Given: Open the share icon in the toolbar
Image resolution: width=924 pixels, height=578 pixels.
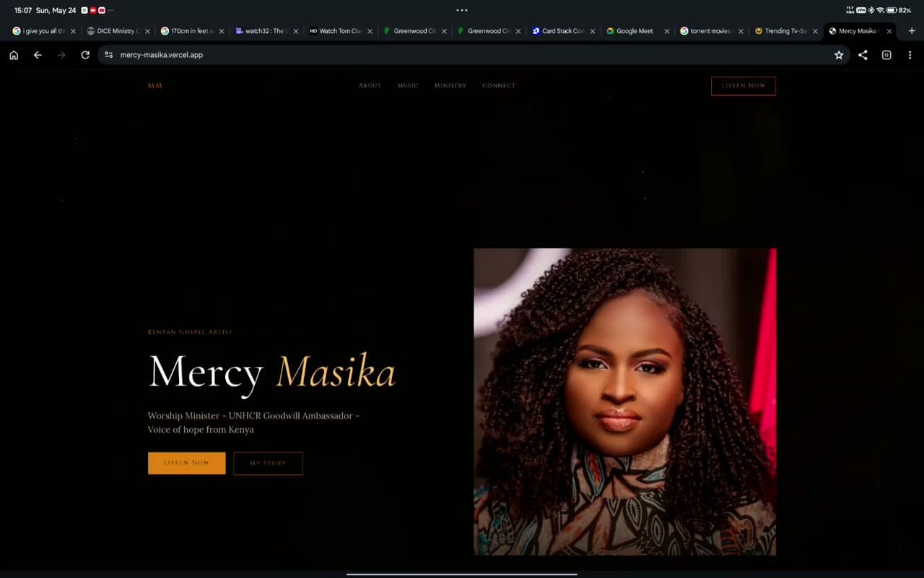Looking at the screenshot, I should tap(863, 55).
